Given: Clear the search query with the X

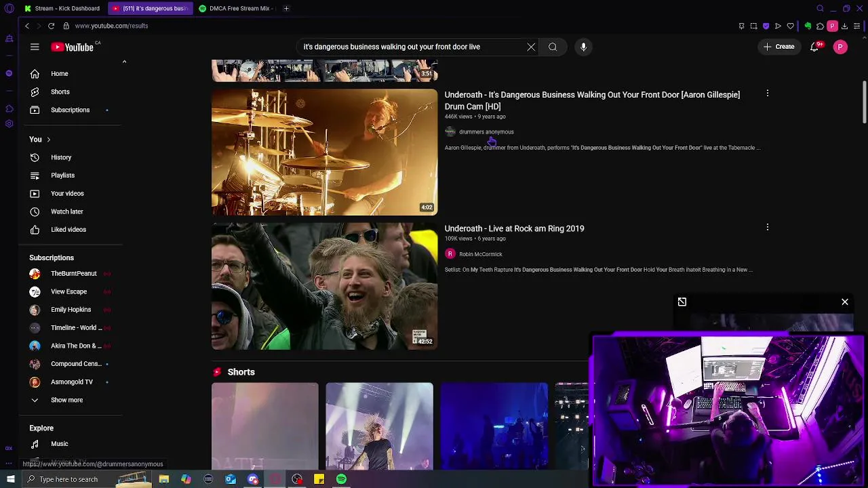Looking at the screenshot, I should click(531, 47).
